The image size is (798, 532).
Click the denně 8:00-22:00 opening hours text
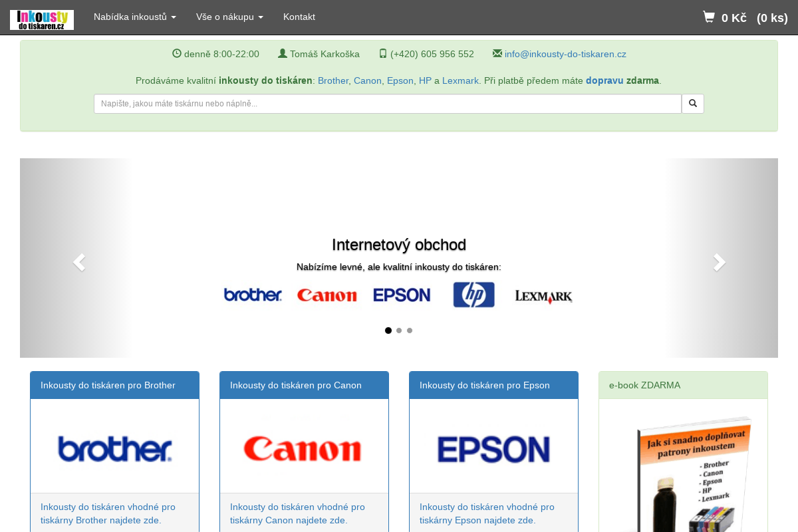coord(221,55)
